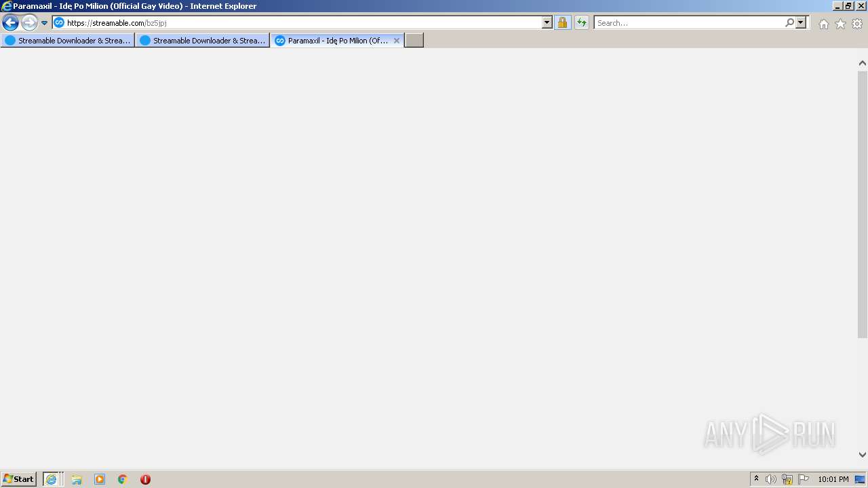Click the Forward navigation arrow

pos(29,22)
